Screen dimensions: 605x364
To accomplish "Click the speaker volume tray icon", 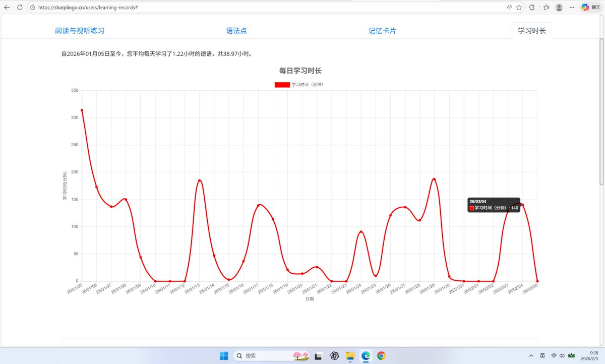I will pyautogui.click(x=562, y=356).
